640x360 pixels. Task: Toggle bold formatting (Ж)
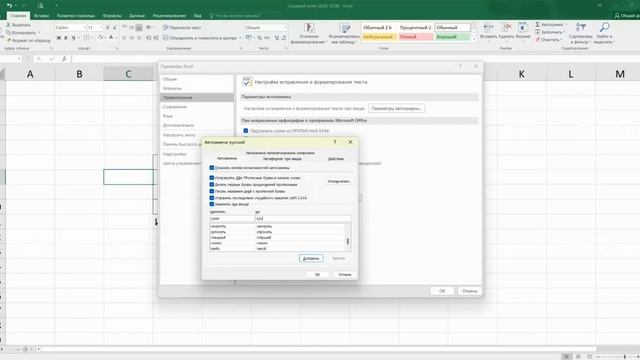tap(59, 38)
